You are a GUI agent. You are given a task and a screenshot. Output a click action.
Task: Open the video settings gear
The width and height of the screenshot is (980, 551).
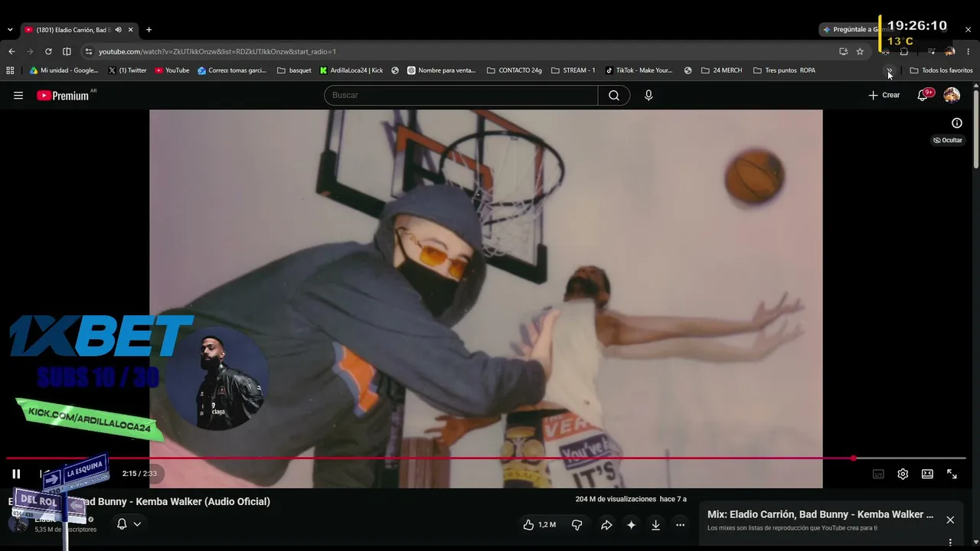click(903, 474)
